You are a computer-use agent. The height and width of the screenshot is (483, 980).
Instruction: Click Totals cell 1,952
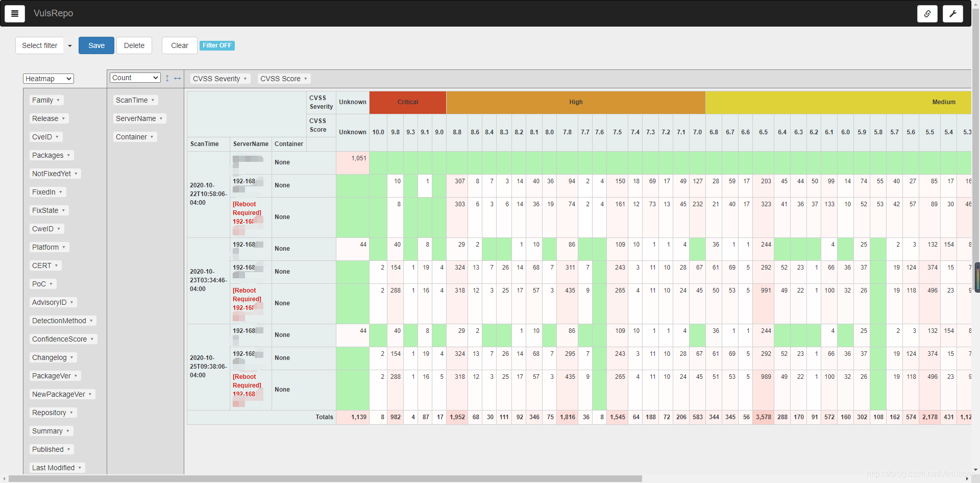click(x=457, y=417)
